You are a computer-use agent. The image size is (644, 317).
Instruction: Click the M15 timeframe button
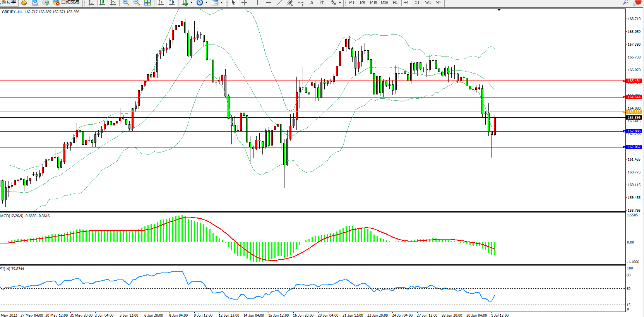pyautogui.click(x=373, y=3)
